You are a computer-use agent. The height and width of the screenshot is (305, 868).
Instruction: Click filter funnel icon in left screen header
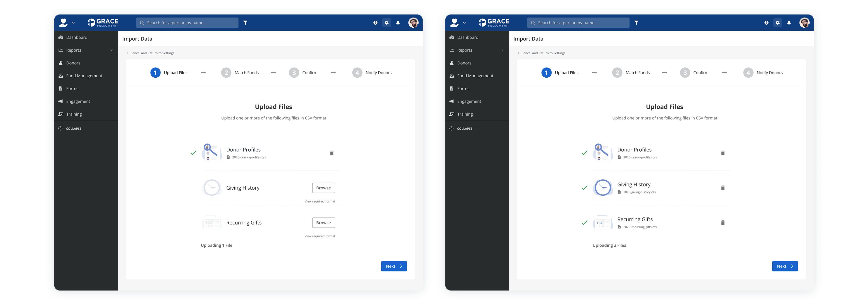point(245,23)
